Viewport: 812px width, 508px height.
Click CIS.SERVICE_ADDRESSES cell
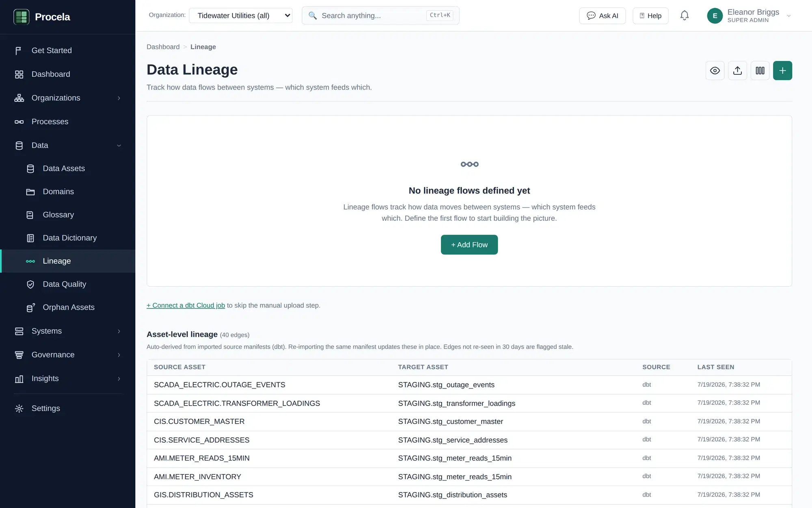pos(201,440)
